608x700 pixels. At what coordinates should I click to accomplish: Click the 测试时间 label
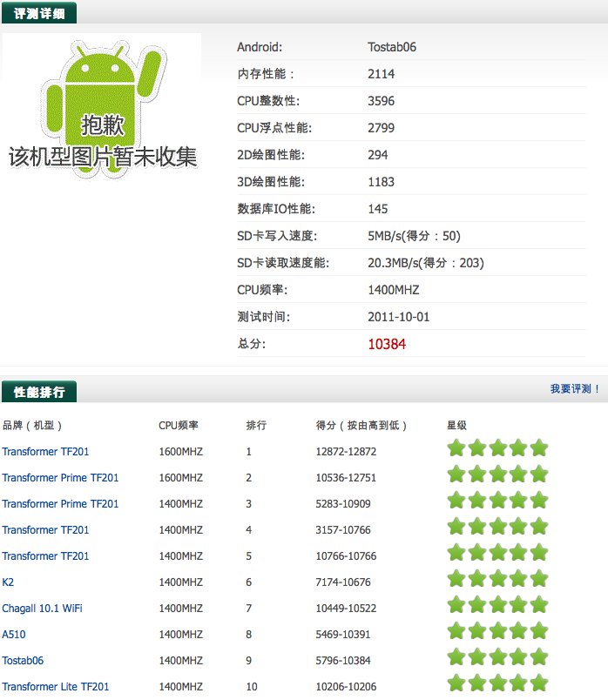[x=264, y=317]
